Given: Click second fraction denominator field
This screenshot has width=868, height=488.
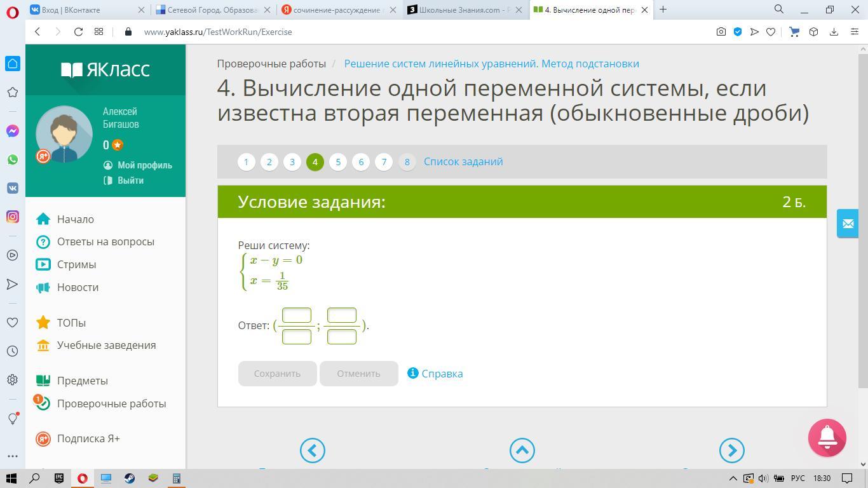Looking at the screenshot, I should tap(342, 336).
